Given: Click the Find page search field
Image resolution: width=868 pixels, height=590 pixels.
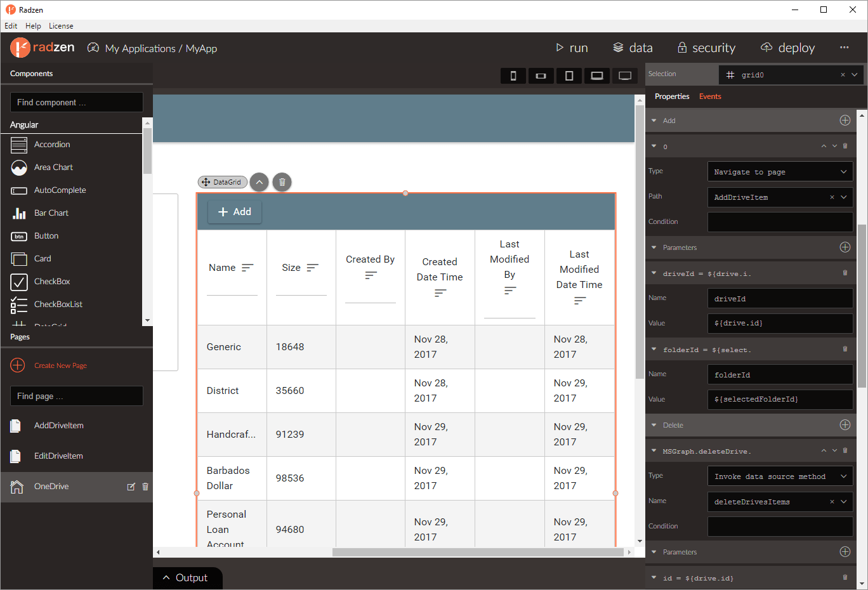Looking at the screenshot, I should tap(77, 396).
